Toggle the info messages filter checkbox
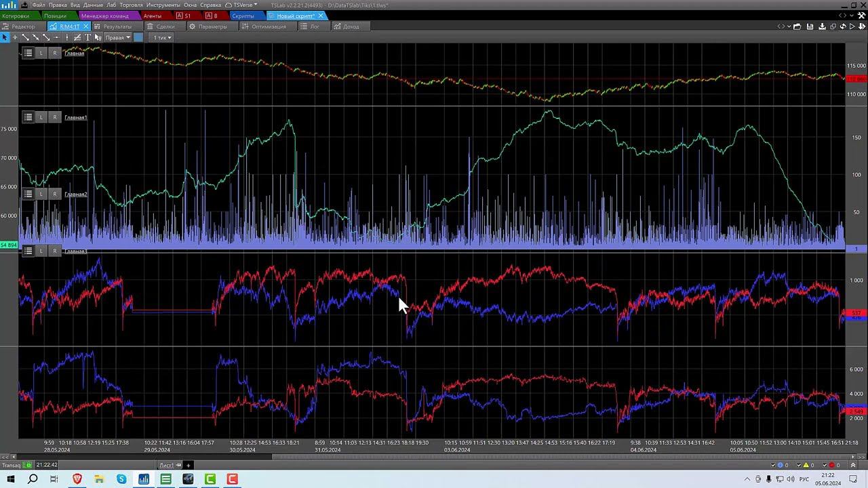 [x=774, y=466]
